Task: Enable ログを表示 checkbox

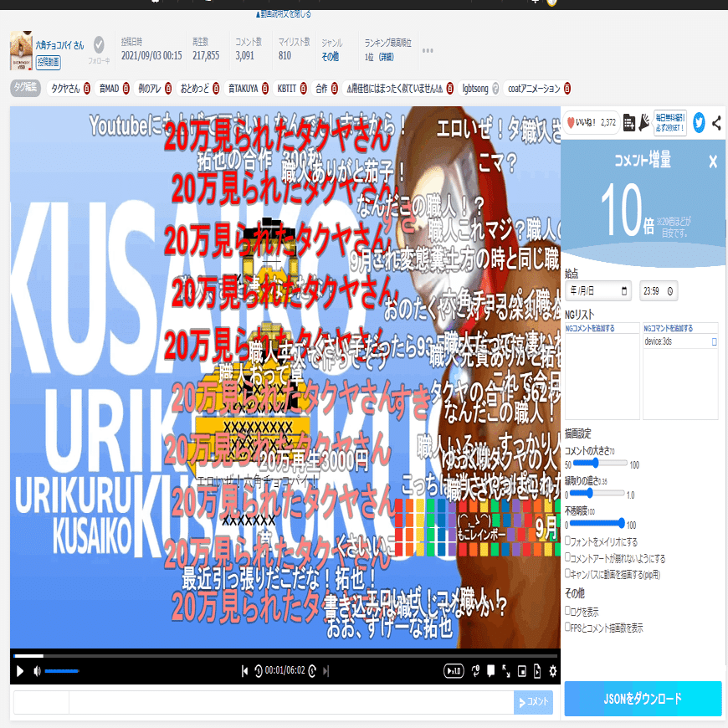Action: point(567,610)
